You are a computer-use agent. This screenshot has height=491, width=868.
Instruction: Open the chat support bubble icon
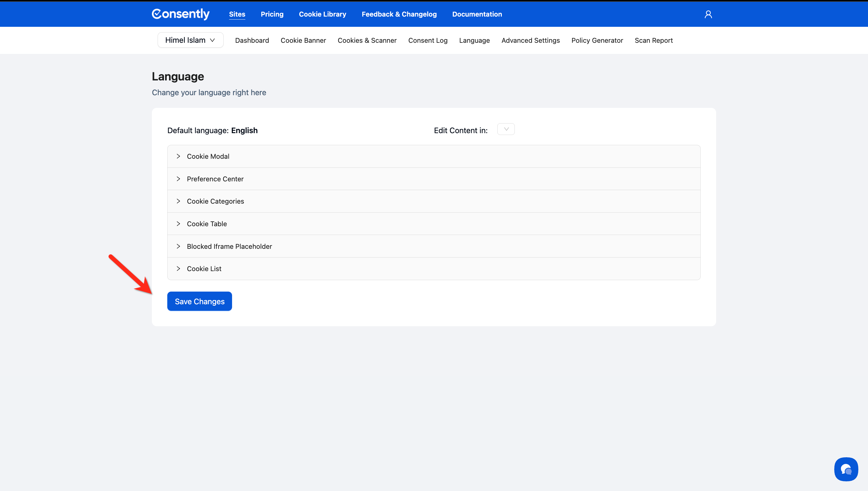846,469
